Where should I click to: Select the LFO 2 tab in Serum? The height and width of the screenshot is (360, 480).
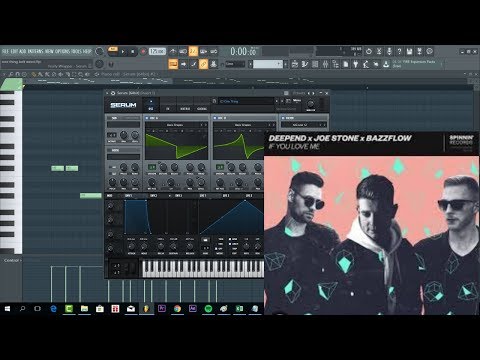coord(226,196)
